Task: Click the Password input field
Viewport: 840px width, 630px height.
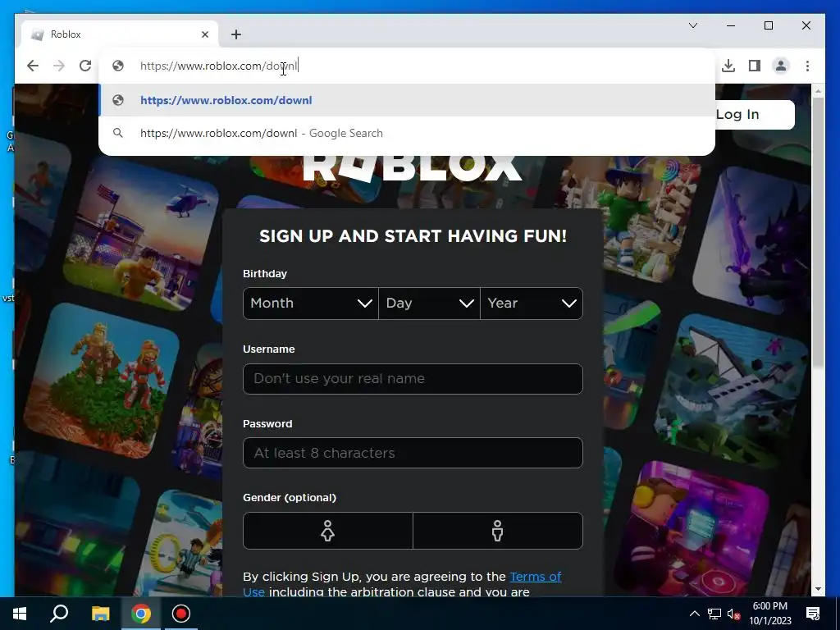Action: click(413, 453)
